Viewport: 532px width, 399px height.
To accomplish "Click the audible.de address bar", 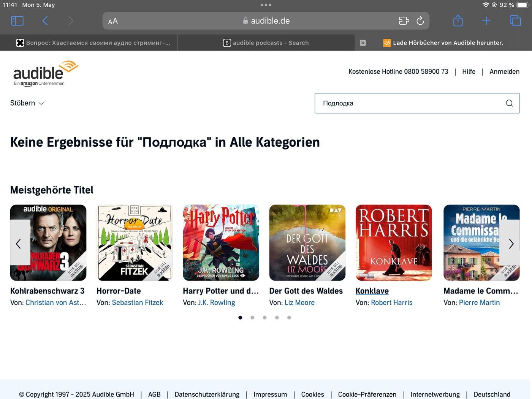I will click(x=266, y=21).
